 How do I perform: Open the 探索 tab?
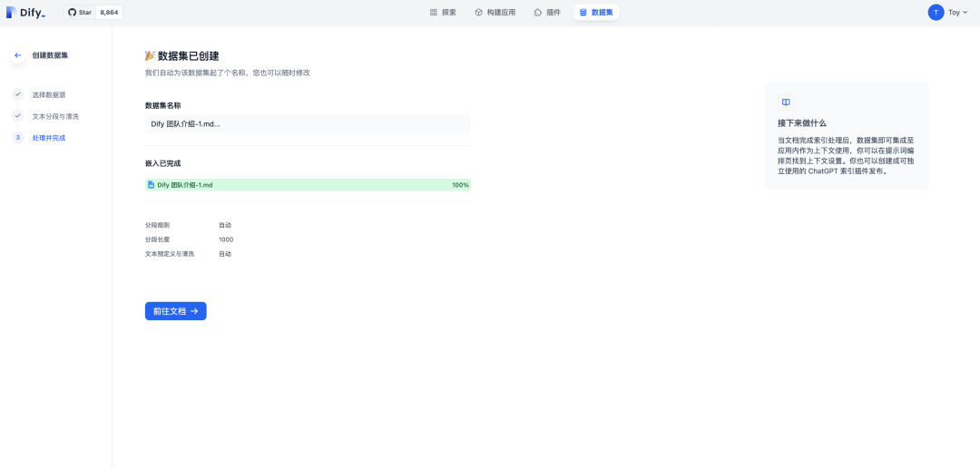[x=443, y=13]
